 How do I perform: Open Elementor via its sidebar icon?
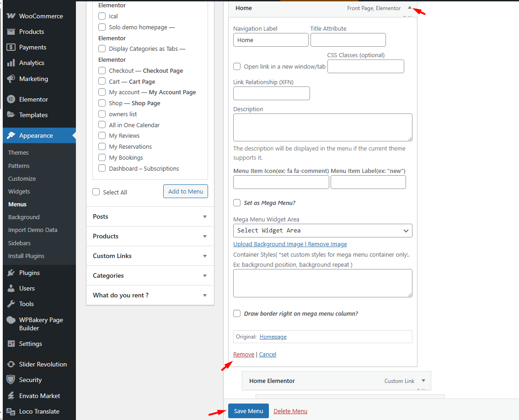click(11, 99)
